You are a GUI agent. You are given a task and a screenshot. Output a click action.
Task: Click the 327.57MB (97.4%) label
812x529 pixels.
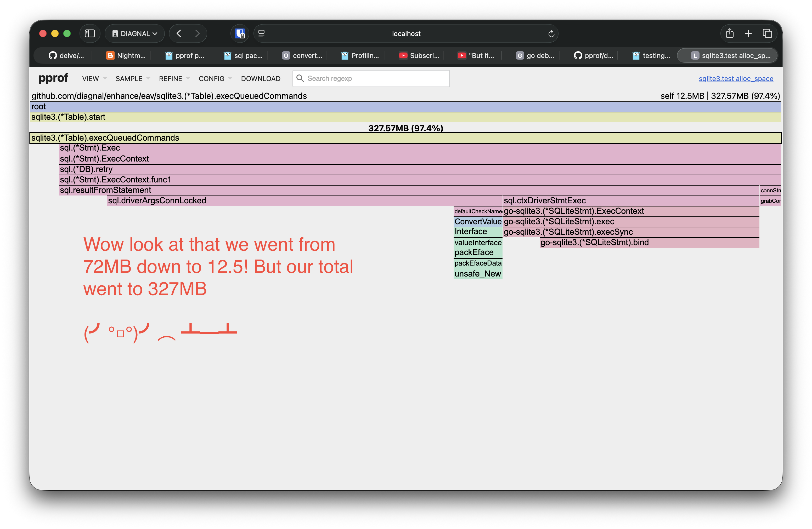coord(406,128)
